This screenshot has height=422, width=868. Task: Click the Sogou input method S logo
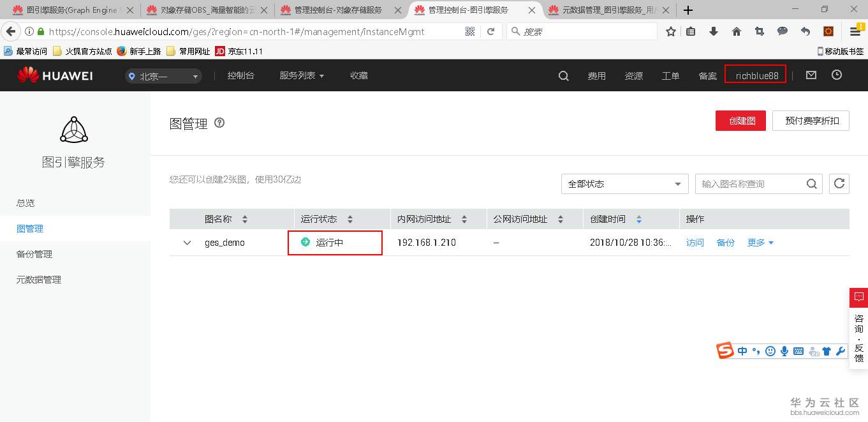725,350
